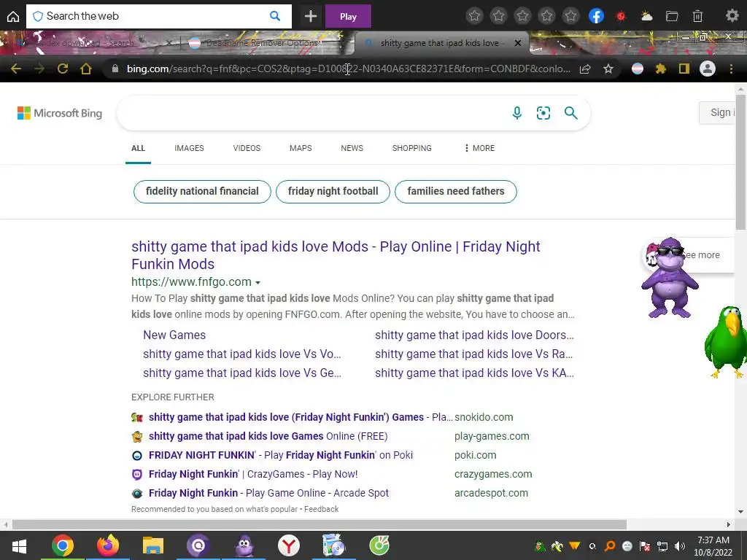Click the 'fidelity national financial' suggestion chip

(202, 192)
